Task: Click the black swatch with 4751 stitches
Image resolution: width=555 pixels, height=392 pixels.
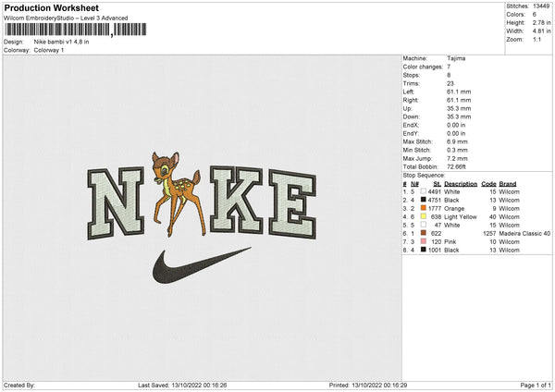Action: (424, 200)
